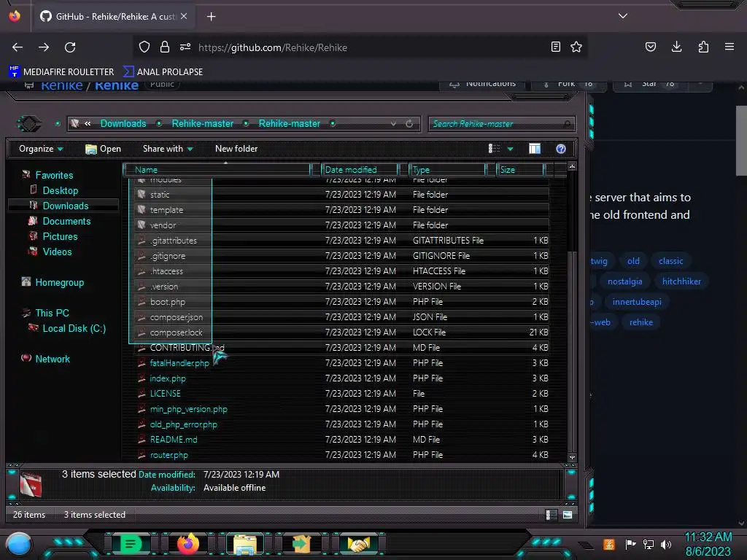This screenshot has width=747, height=560.
Task: Sort files by Name column
Action: pos(217,169)
